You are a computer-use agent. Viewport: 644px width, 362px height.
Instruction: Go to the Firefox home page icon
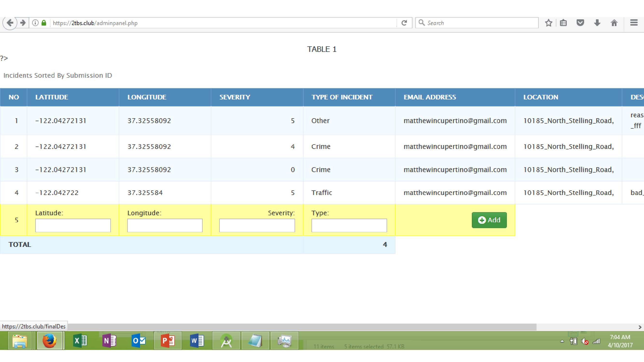pyautogui.click(x=614, y=23)
